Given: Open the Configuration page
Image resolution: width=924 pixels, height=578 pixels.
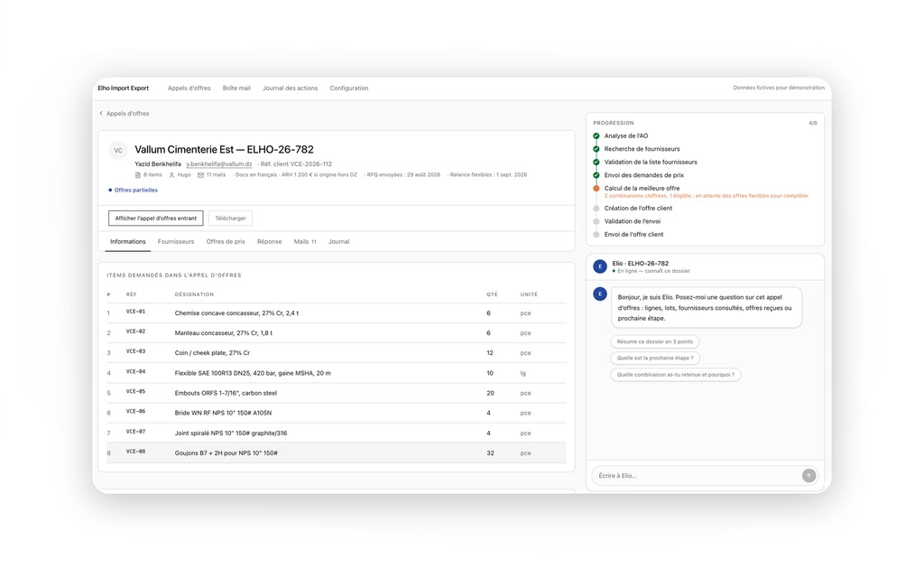Looking at the screenshot, I should [349, 89].
